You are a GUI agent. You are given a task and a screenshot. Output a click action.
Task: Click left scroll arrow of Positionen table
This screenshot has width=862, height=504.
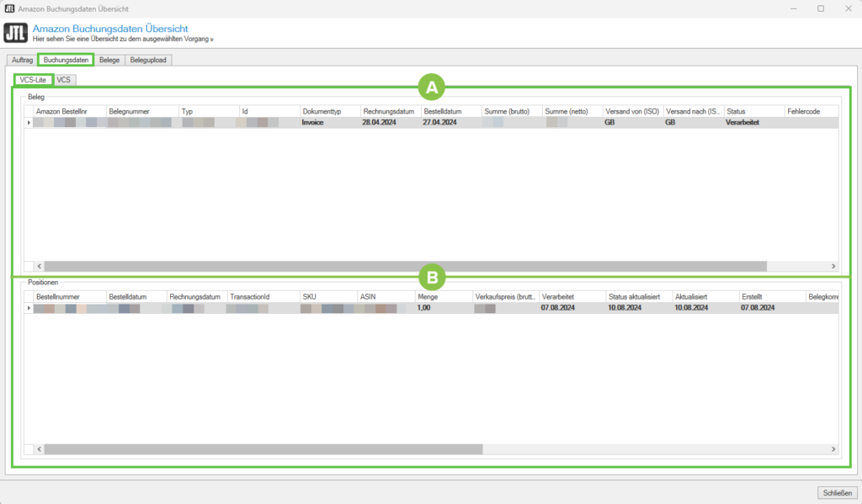tap(38, 449)
